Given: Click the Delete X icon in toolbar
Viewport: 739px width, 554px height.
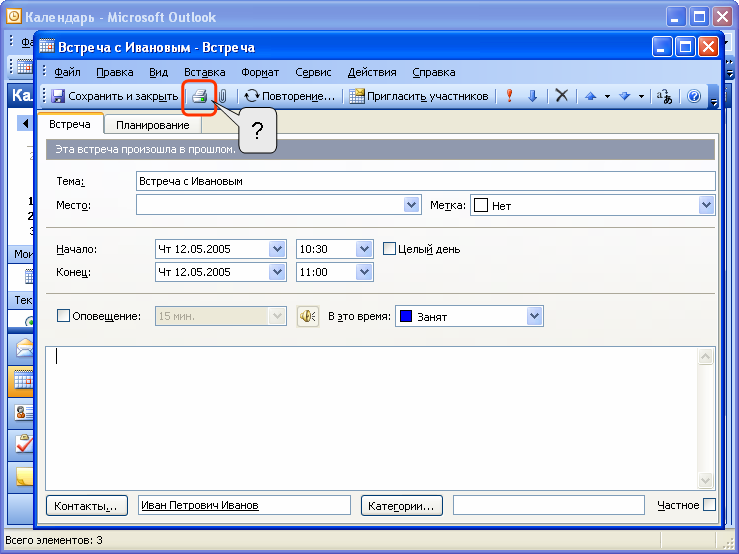Looking at the screenshot, I should 561,96.
